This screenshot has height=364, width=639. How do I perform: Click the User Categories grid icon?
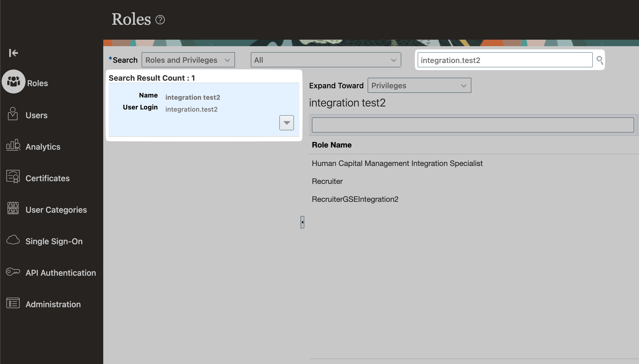tap(13, 208)
